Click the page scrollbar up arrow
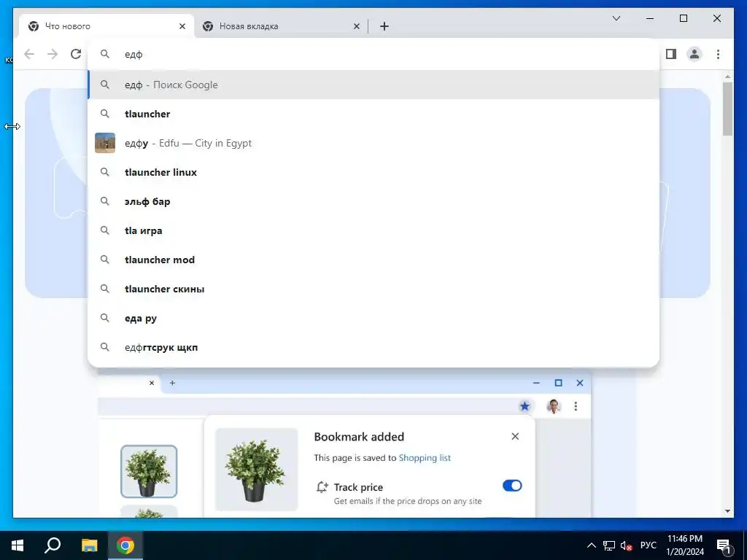The width and height of the screenshot is (747, 560). [727, 76]
